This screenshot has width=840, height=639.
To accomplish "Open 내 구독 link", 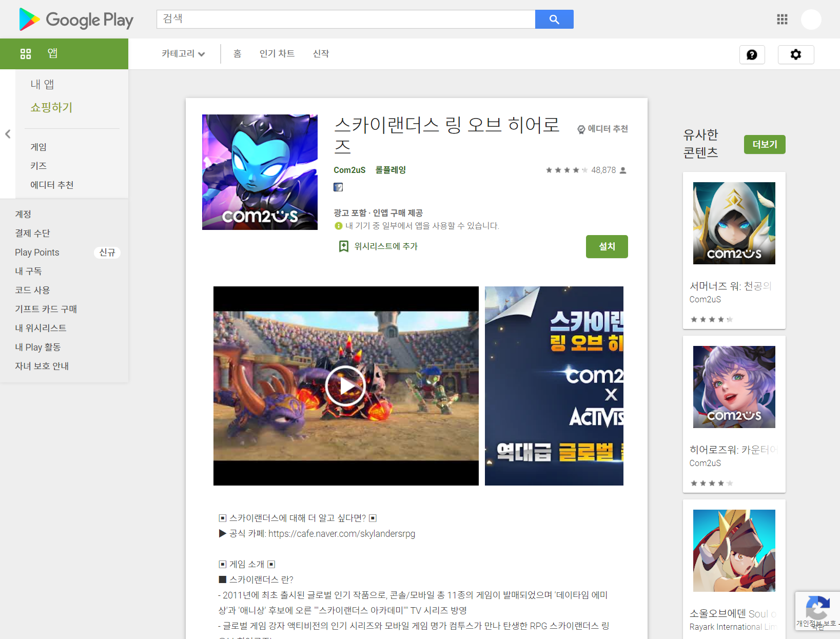I will (28, 271).
